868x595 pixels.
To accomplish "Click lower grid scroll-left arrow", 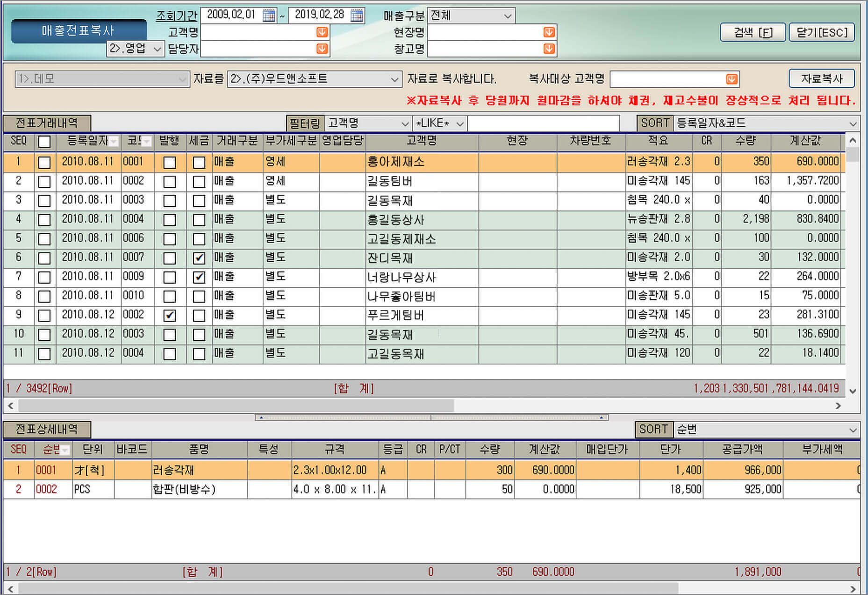I will click(11, 589).
